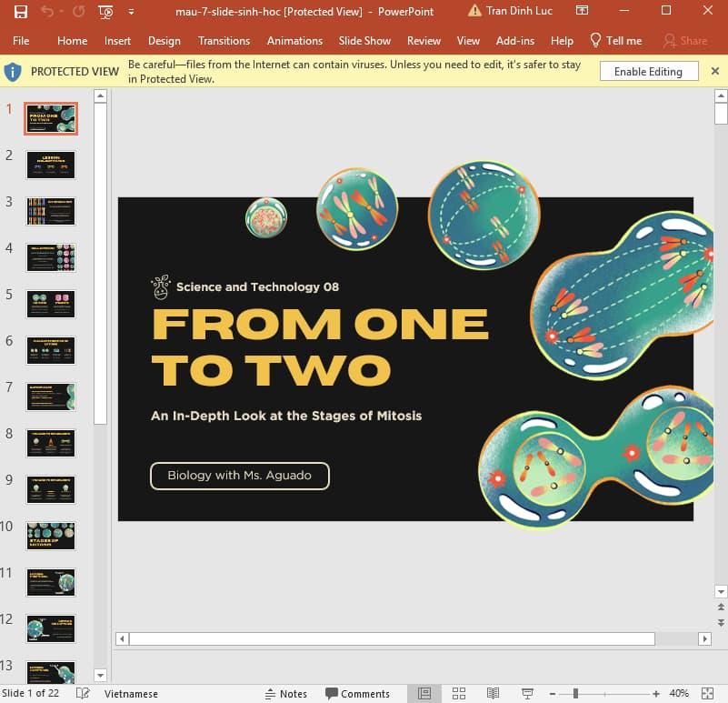Open the Share panel
The width and height of the screenshot is (728, 703).
pyautogui.click(x=688, y=41)
